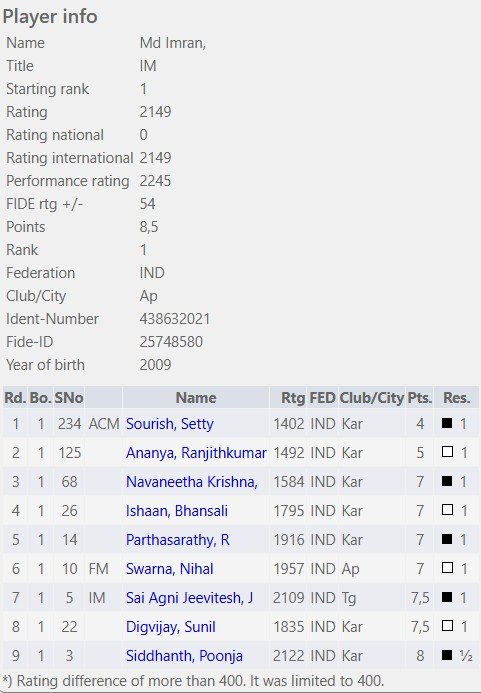Screen dimensions: 481x693
Task: Click the Res. column header
Action: coord(457,398)
